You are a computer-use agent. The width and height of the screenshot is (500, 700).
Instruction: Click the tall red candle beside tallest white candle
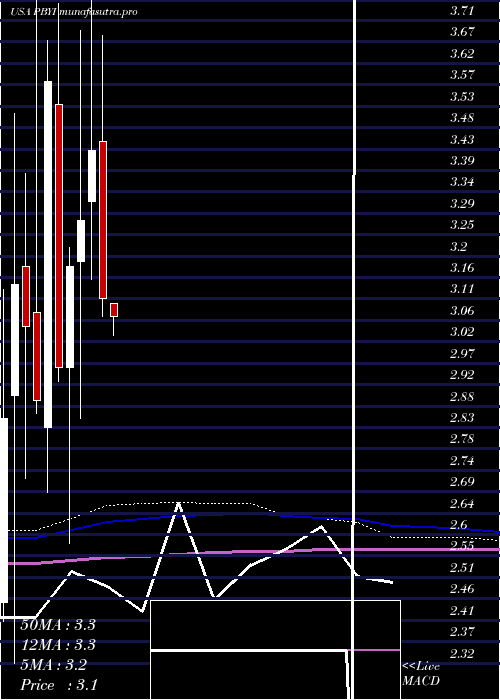click(x=59, y=236)
